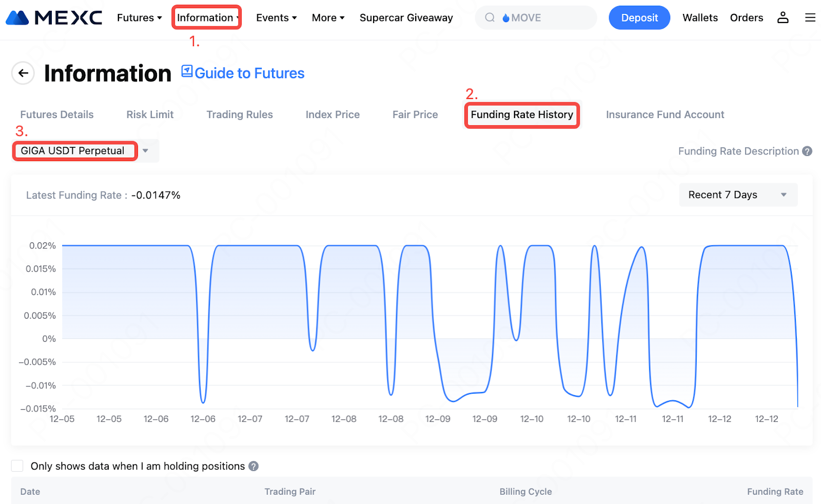This screenshot has height=504, width=821.
Task: Click the search magnifier icon
Action: pyautogui.click(x=490, y=18)
